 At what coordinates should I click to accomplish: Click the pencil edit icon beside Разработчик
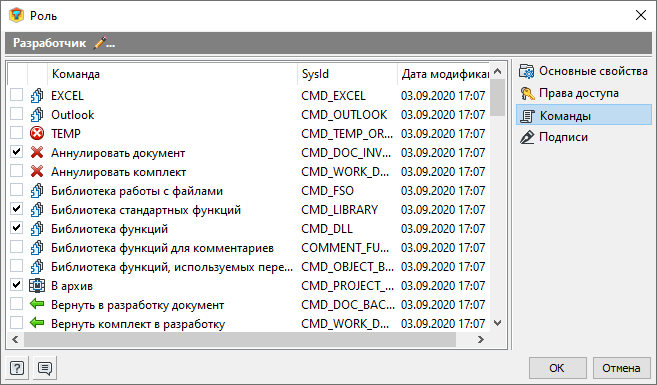coord(104,43)
